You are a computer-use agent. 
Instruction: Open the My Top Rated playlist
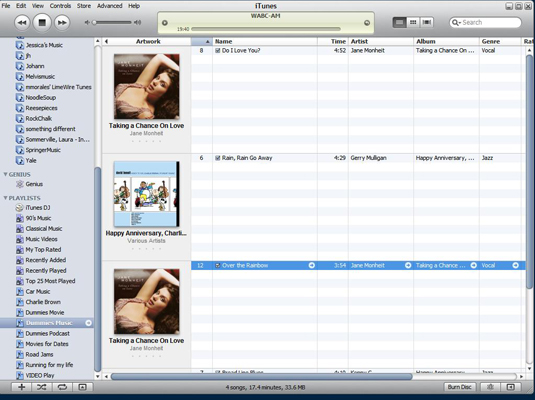pyautogui.click(x=43, y=250)
